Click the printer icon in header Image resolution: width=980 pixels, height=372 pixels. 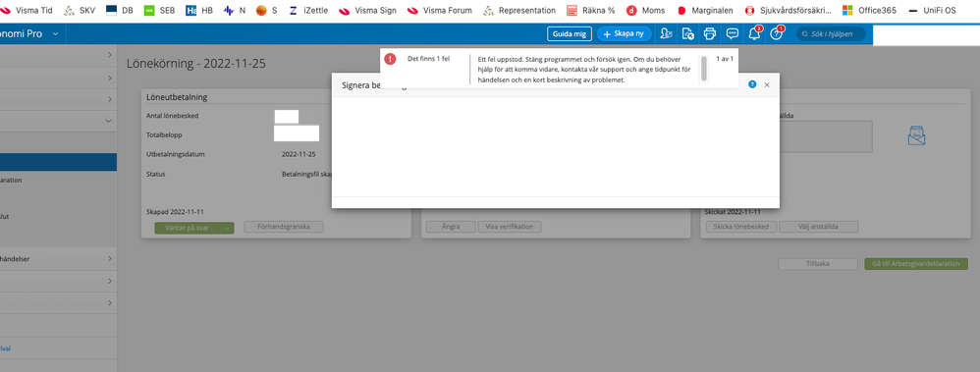click(709, 33)
